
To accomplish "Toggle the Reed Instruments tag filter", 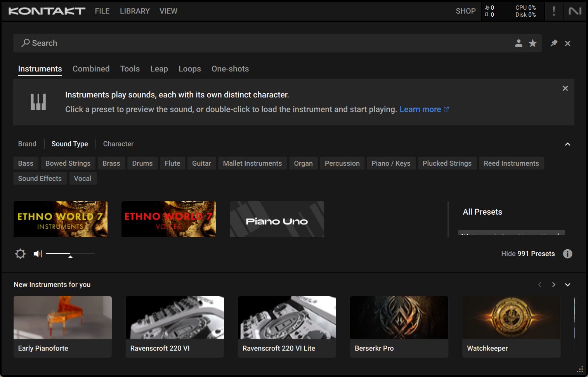I will click(x=511, y=163).
